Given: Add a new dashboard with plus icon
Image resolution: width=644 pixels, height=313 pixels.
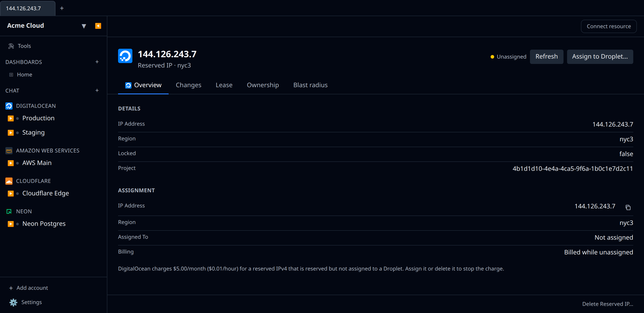Looking at the screenshot, I should pos(97,62).
